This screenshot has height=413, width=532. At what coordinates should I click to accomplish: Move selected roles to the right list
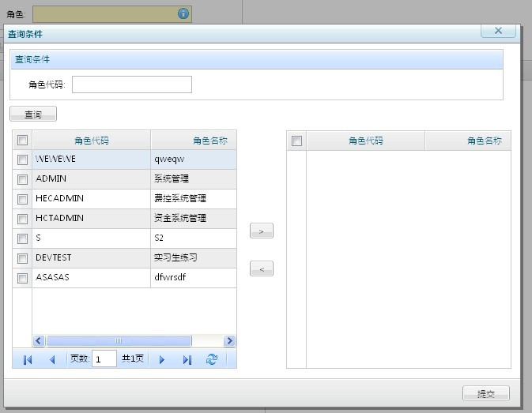[261, 231]
